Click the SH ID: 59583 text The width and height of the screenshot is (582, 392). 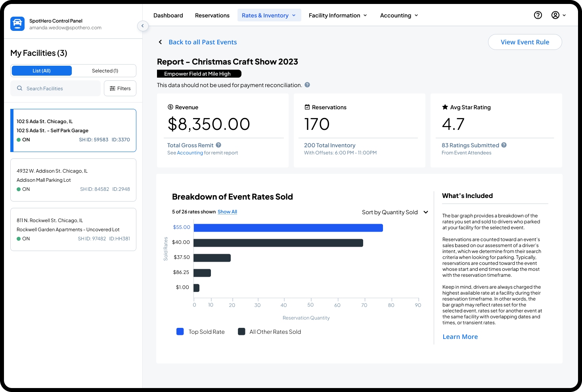click(x=94, y=140)
